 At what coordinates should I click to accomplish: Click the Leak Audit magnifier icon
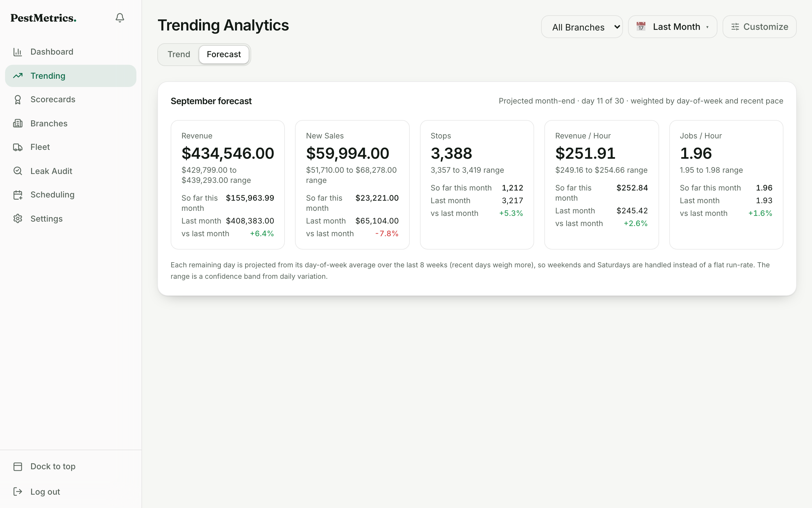point(18,171)
